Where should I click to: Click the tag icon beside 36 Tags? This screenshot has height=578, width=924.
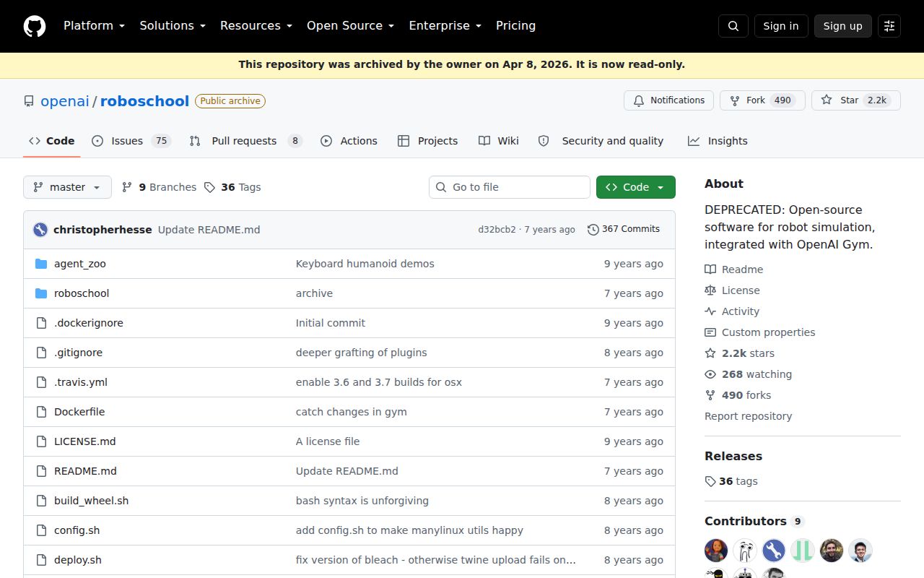209,187
